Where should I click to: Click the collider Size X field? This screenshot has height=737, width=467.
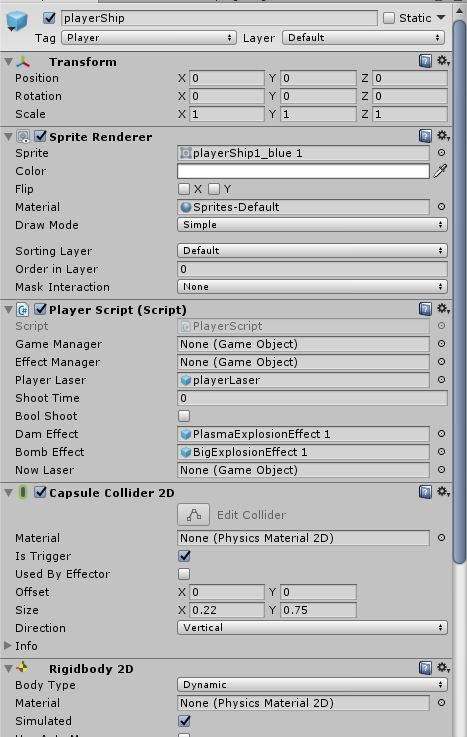[227, 610]
